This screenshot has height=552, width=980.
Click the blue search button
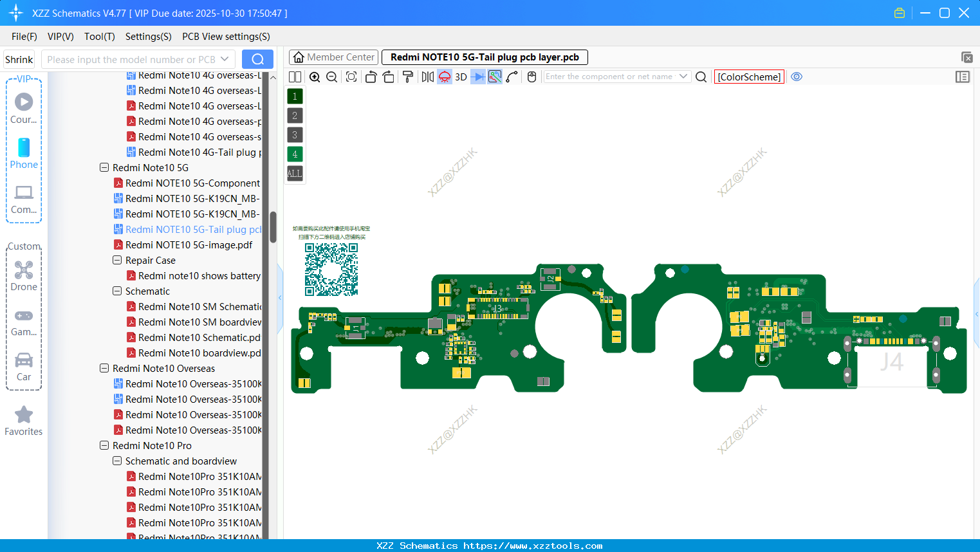tap(257, 59)
